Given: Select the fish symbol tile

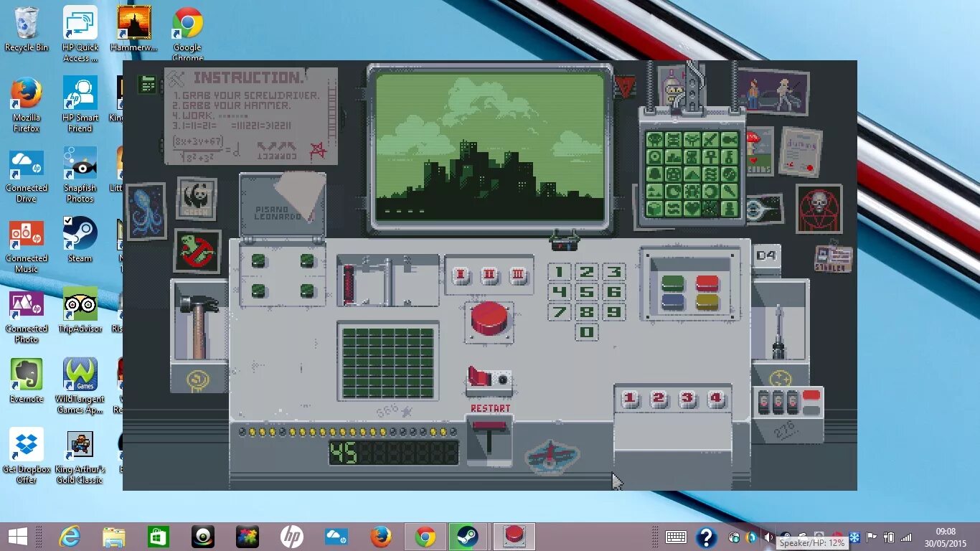Looking at the screenshot, I should pos(730,139).
